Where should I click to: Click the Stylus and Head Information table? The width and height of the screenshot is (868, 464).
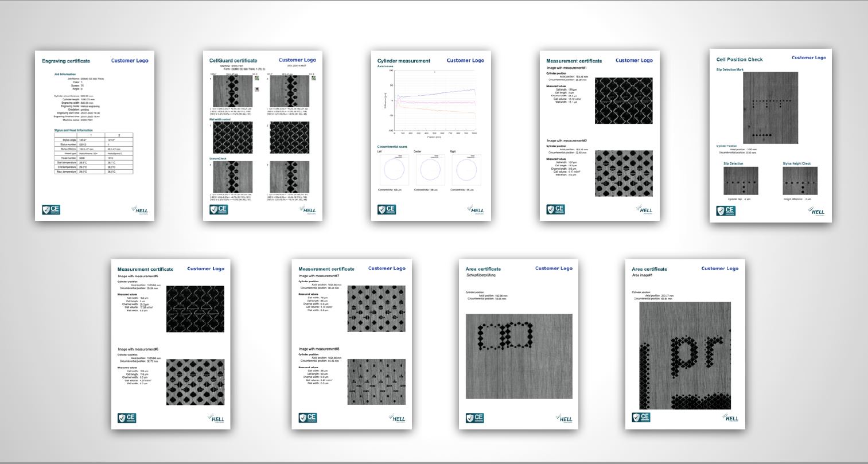[94, 153]
